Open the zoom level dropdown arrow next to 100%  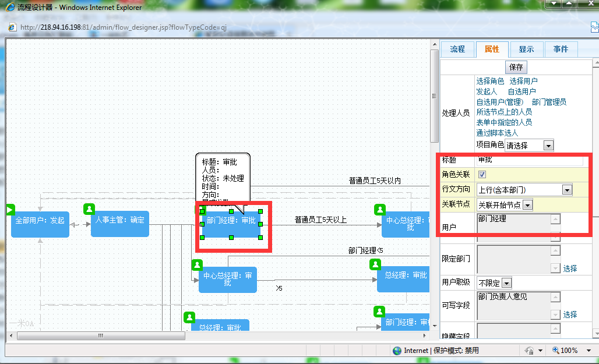(589, 350)
